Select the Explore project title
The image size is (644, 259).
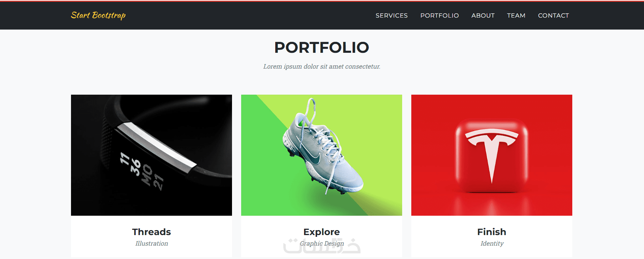322,232
